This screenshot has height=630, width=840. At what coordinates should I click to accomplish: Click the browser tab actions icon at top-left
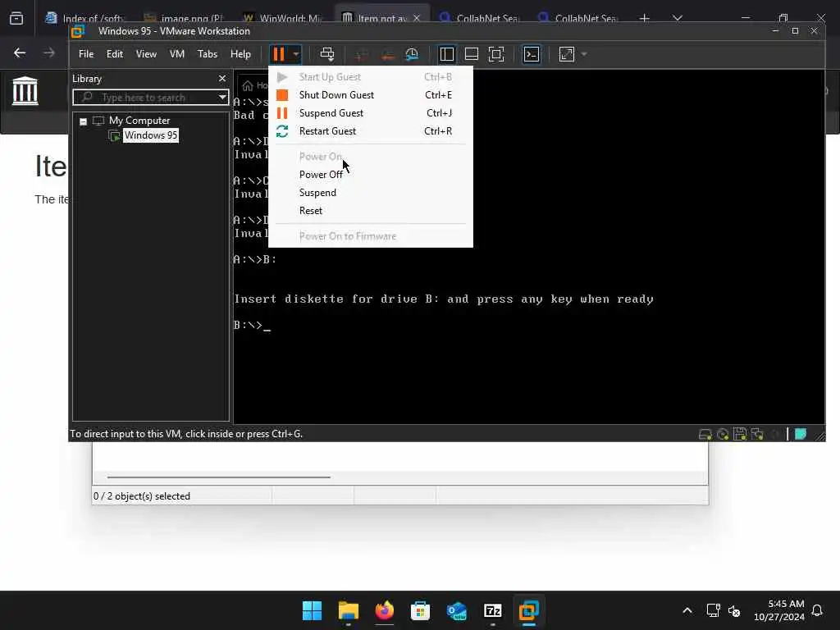tap(16, 18)
